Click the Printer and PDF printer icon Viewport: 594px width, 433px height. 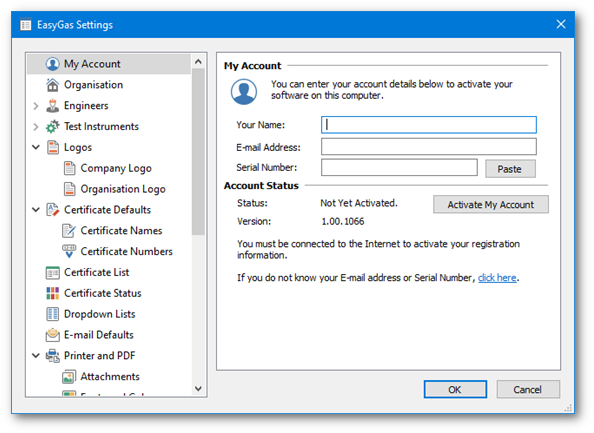(x=53, y=356)
